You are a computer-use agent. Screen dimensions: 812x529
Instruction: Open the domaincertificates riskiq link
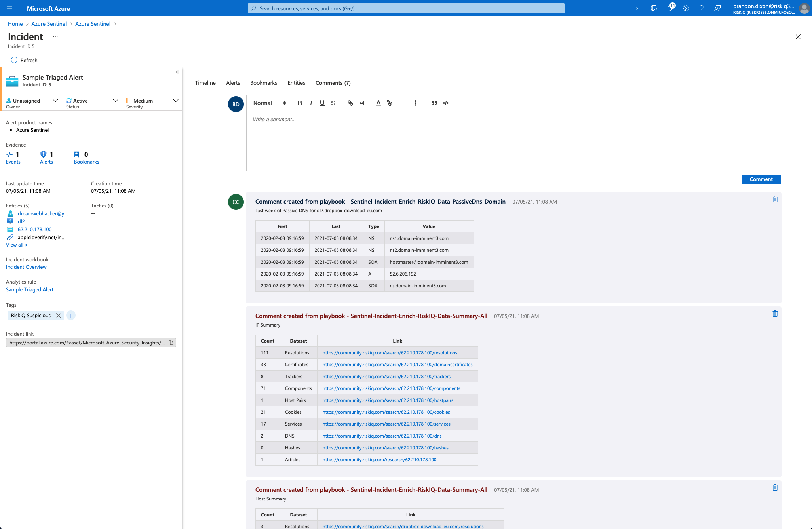tap(397, 365)
